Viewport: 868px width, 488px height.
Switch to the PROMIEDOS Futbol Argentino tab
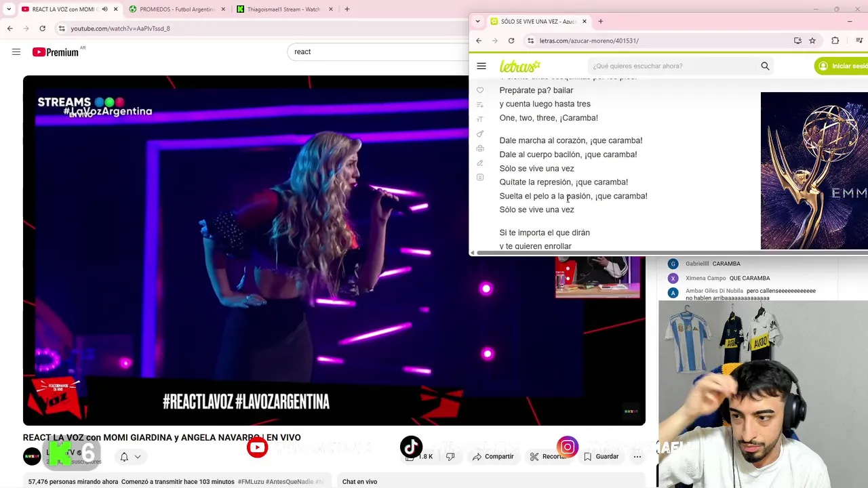178,9
